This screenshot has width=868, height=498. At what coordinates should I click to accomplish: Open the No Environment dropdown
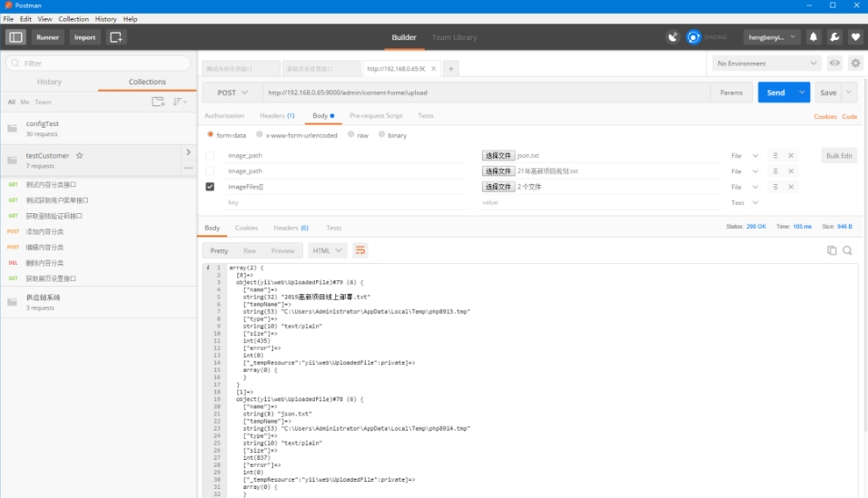(x=766, y=63)
